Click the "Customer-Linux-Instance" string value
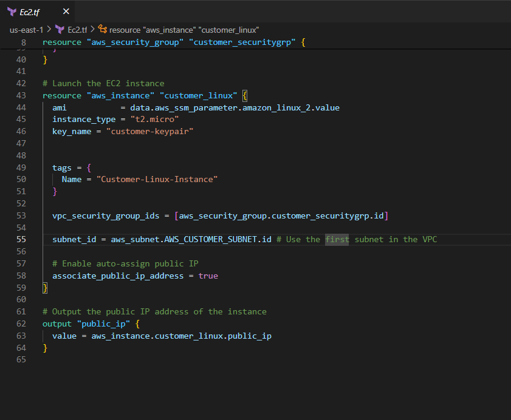511x420 pixels. click(x=157, y=180)
